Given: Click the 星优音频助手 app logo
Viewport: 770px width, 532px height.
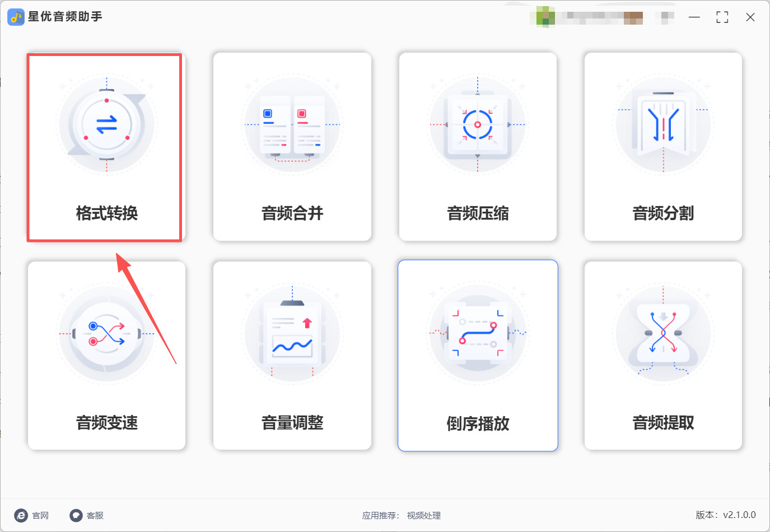Looking at the screenshot, I should 16,17.
